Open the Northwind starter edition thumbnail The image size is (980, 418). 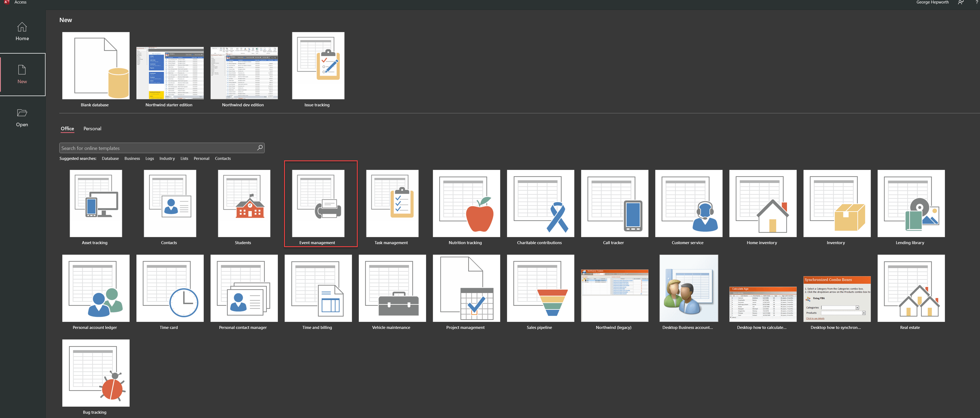[170, 73]
